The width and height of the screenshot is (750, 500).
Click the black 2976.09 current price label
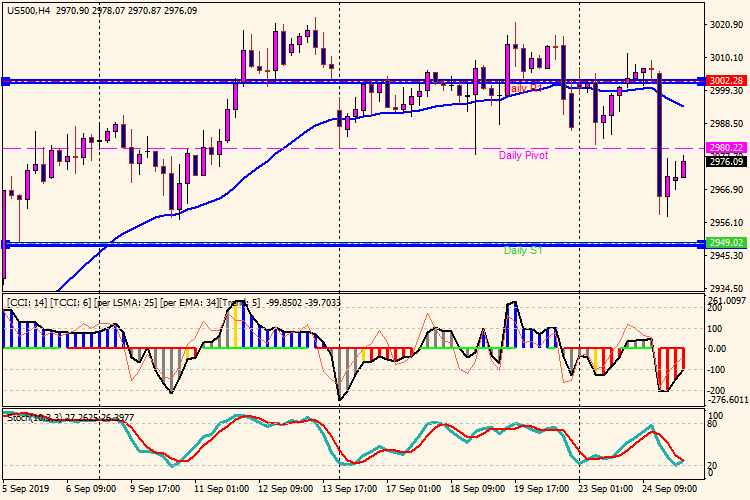point(726,162)
